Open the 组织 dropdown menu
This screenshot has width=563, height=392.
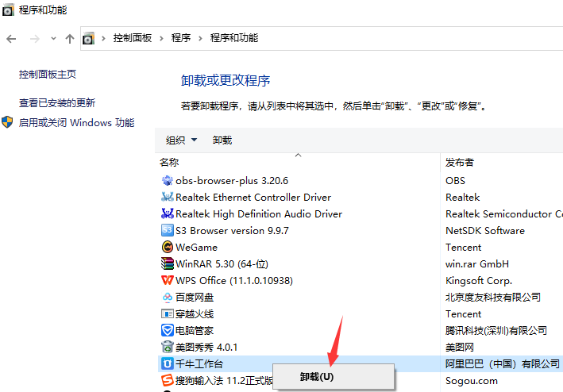[181, 140]
